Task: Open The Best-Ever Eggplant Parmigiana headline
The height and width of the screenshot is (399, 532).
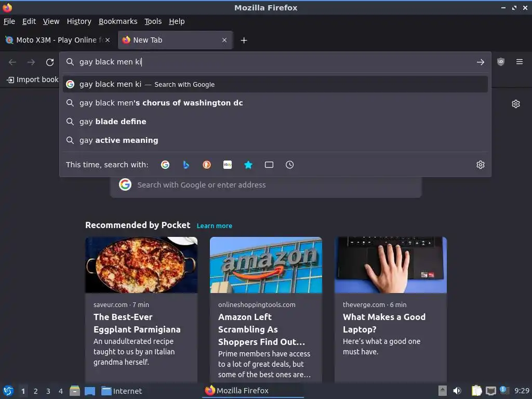Action: pos(137,323)
